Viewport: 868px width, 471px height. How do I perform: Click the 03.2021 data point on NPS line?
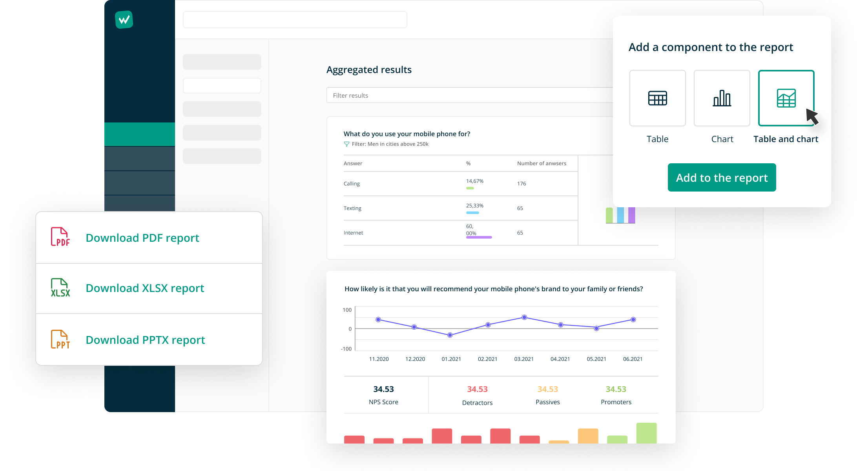524,317
